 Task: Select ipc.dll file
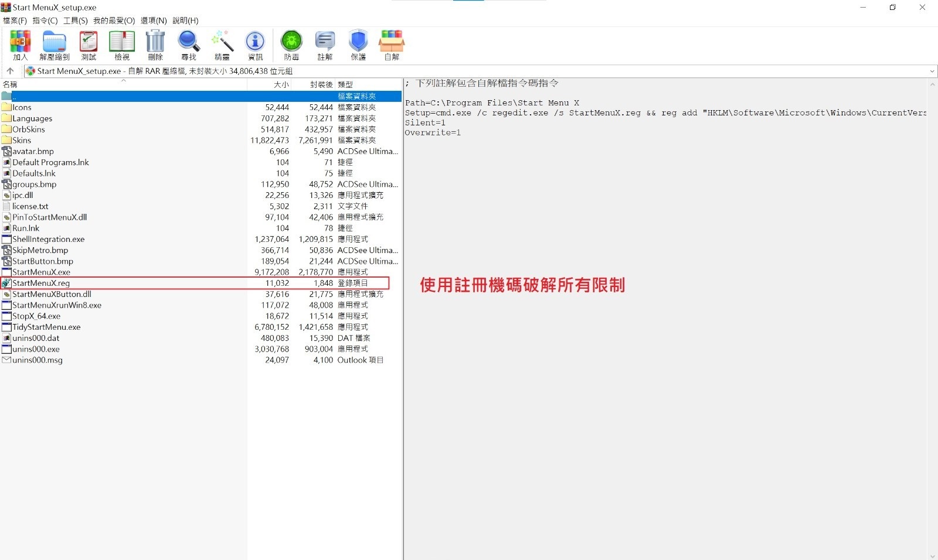[201, 195]
